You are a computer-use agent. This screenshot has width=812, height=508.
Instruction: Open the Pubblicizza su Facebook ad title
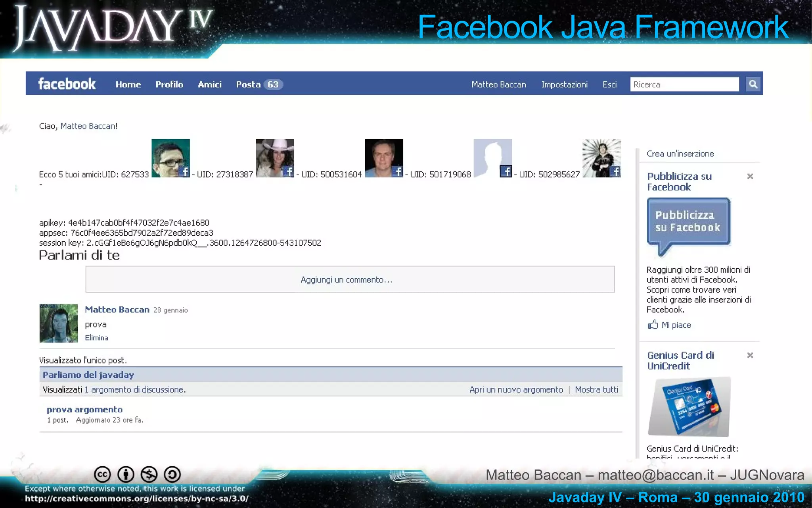tap(680, 181)
